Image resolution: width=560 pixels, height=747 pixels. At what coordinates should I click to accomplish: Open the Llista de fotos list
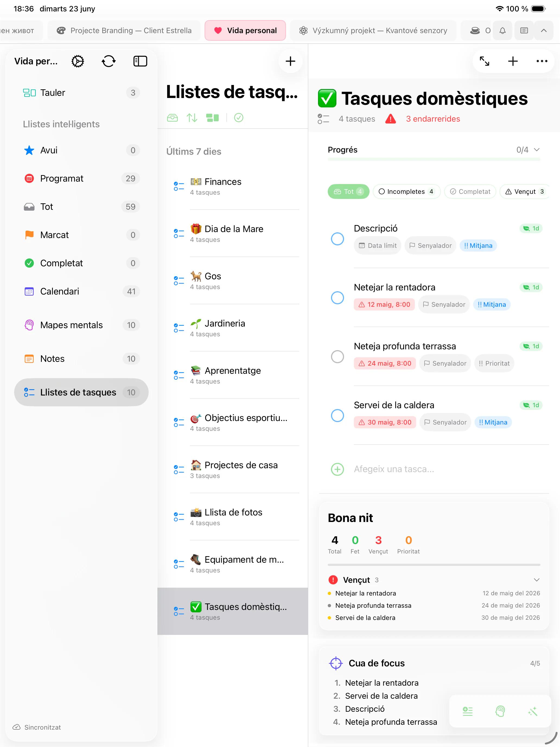[233, 517]
